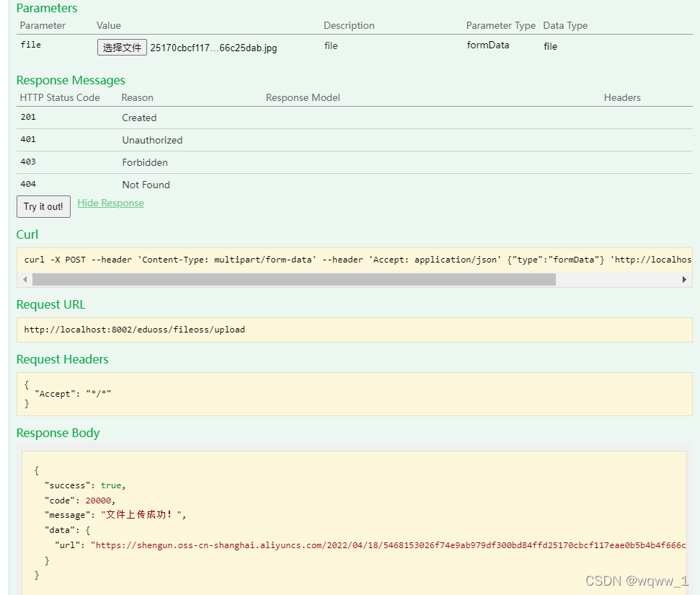Click the "data": { line in response
This screenshot has height=595, width=700.
(68, 530)
